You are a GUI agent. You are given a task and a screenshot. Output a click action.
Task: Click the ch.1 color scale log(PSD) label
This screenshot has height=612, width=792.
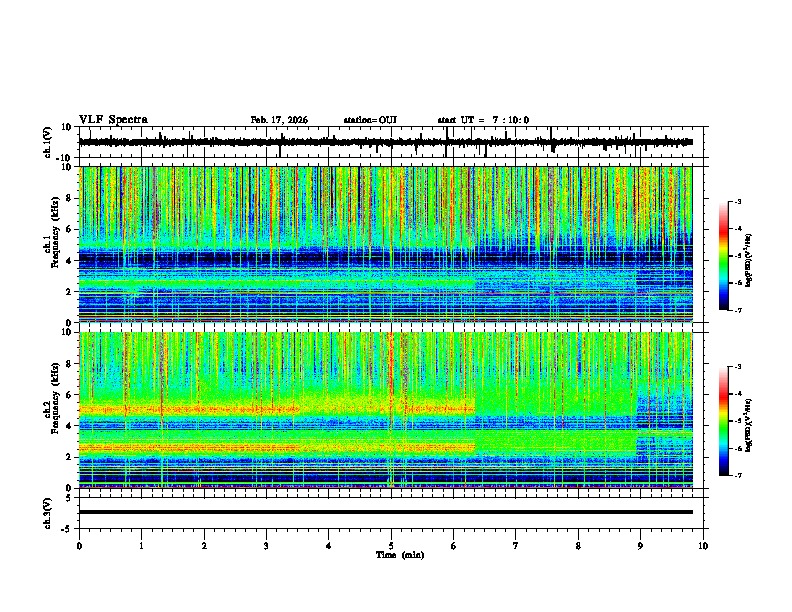click(x=749, y=261)
